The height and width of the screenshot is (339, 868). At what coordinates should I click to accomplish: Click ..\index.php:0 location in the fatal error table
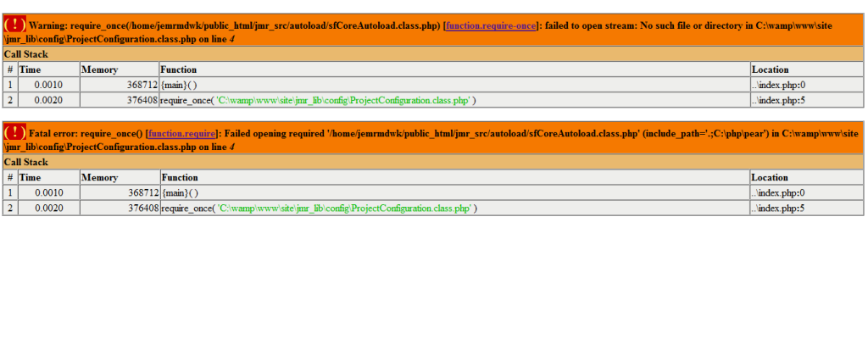pos(778,192)
